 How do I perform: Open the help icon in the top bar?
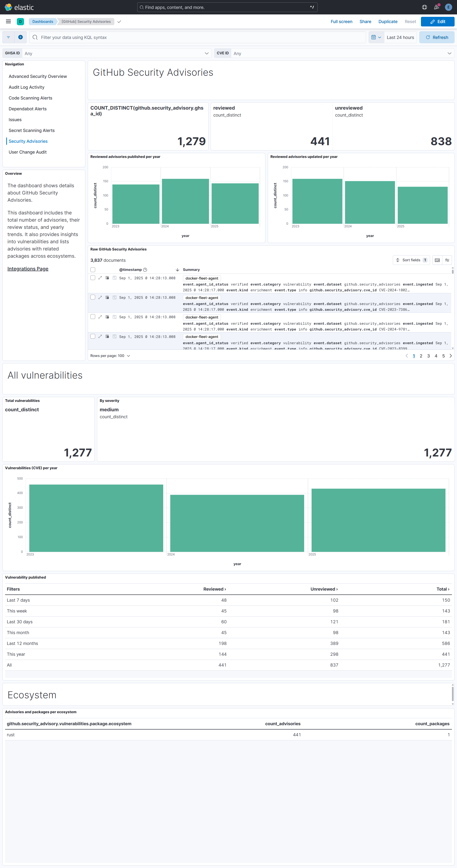(x=424, y=7)
